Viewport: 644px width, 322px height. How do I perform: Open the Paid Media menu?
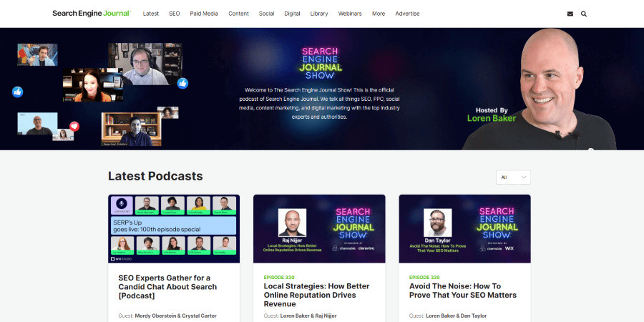(204, 14)
